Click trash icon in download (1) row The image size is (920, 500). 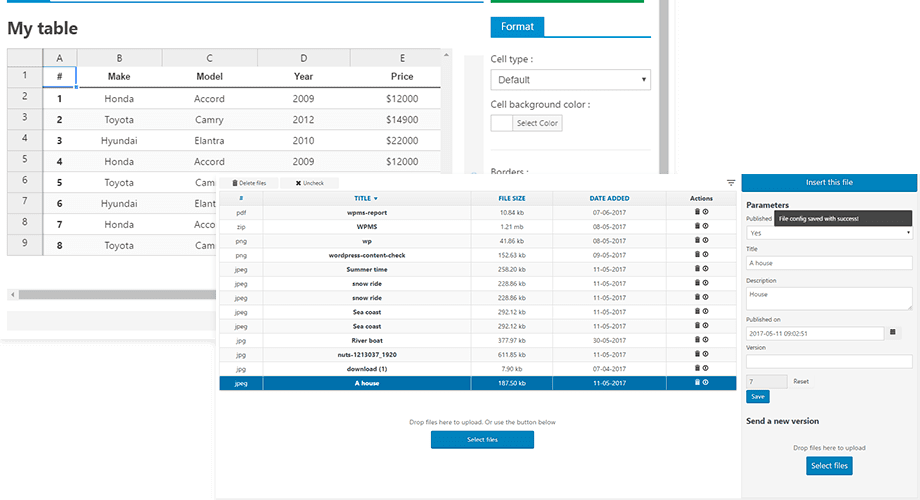[697, 368]
